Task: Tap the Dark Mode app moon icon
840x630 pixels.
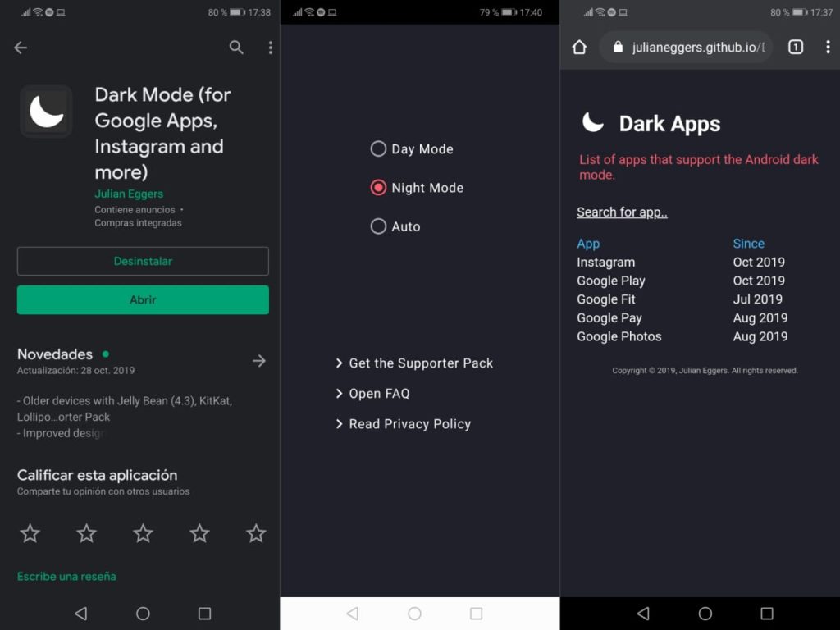Action: click(47, 112)
